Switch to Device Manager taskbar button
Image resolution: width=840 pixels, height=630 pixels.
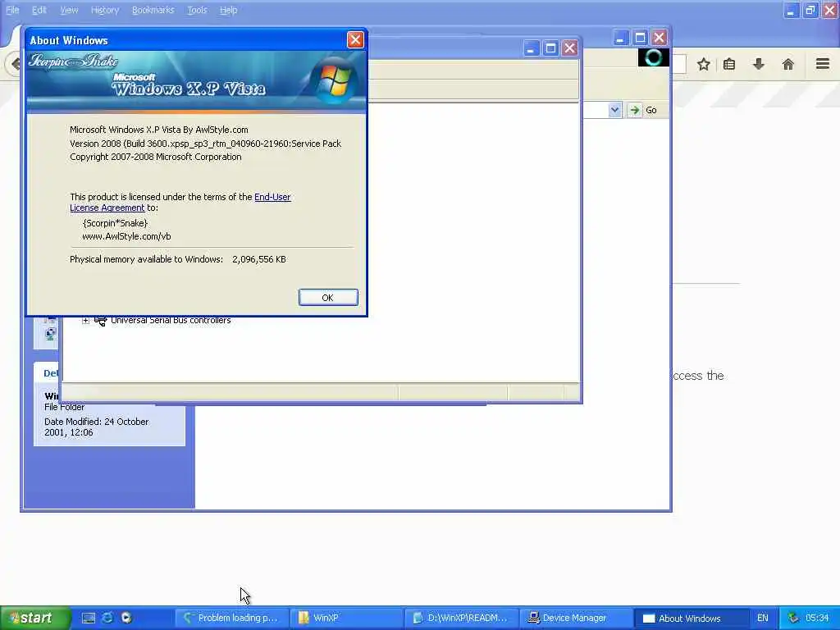pyautogui.click(x=575, y=618)
